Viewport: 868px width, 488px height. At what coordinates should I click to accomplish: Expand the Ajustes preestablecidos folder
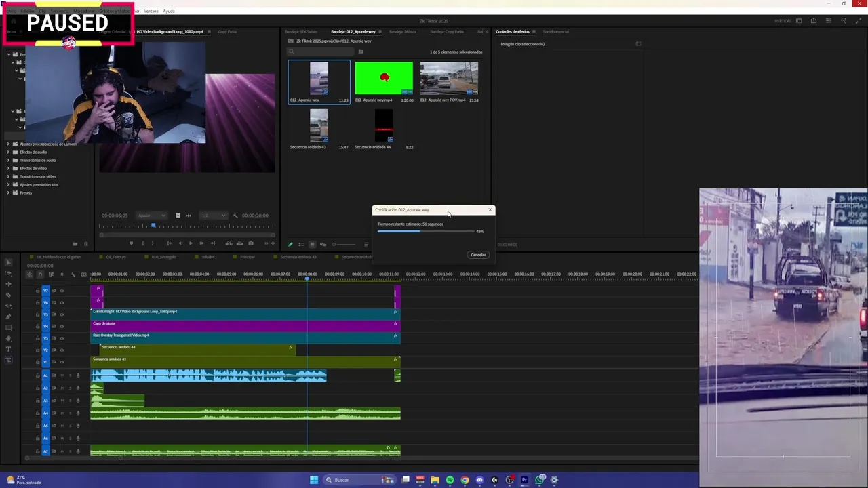click(8, 185)
